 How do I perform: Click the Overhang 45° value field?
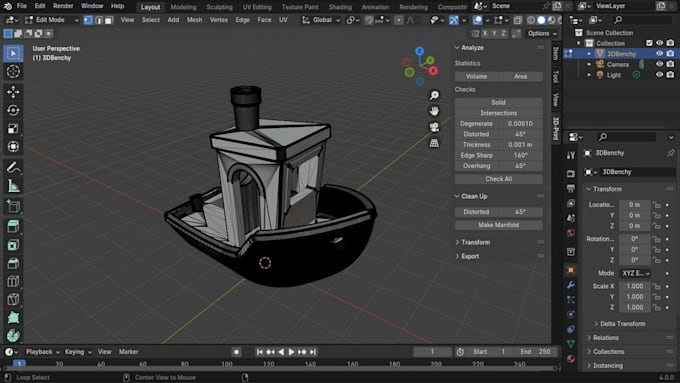[x=520, y=166]
